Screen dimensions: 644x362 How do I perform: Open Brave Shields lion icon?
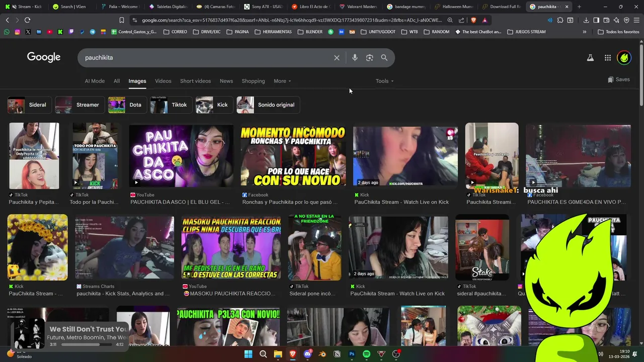tap(473, 20)
